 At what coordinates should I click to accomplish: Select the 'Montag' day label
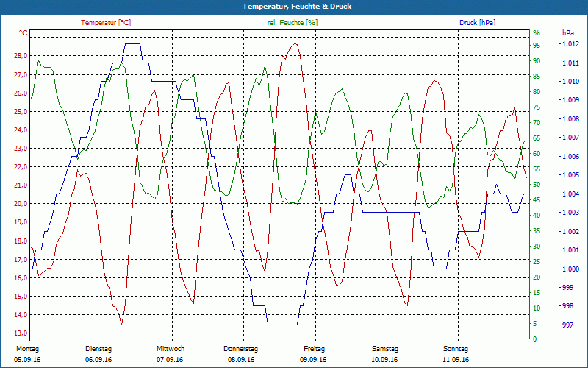[x=28, y=349]
